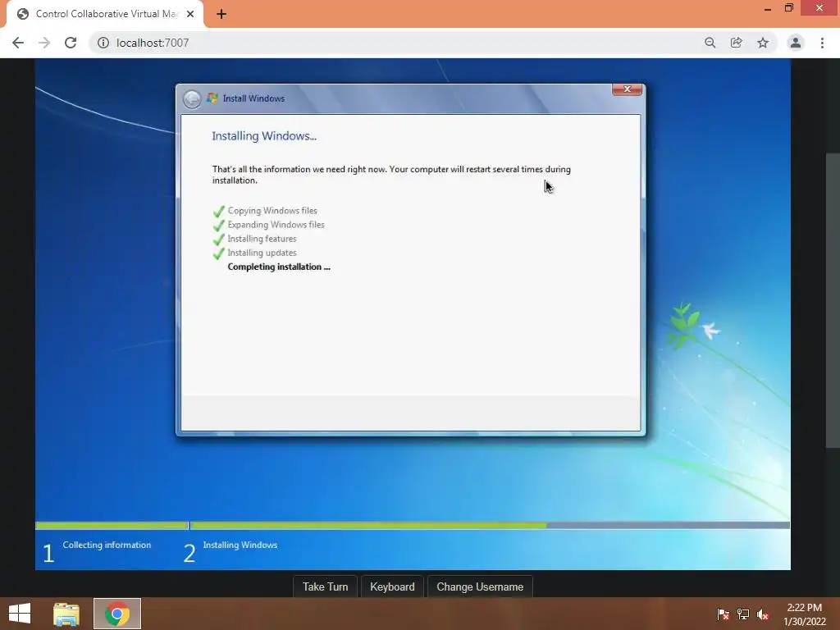Screen dimensions: 840x630
Task: Reload the localhost:7007 page
Action: pyautogui.click(x=71, y=43)
